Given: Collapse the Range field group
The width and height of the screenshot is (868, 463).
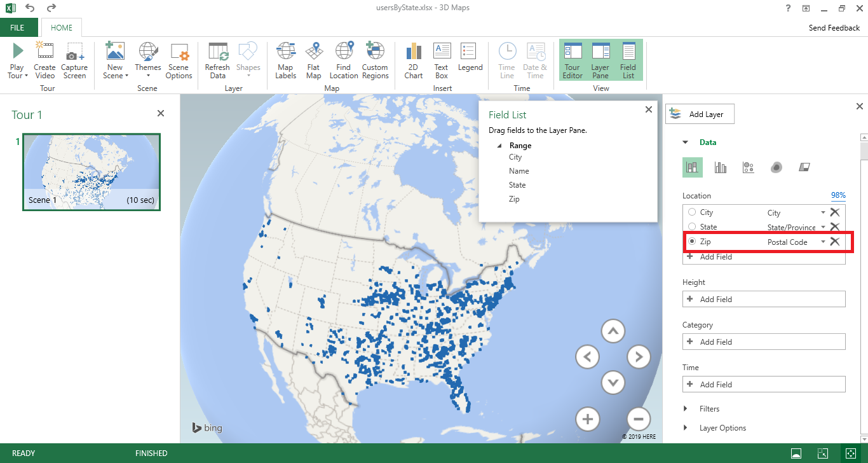Looking at the screenshot, I should 499,146.
